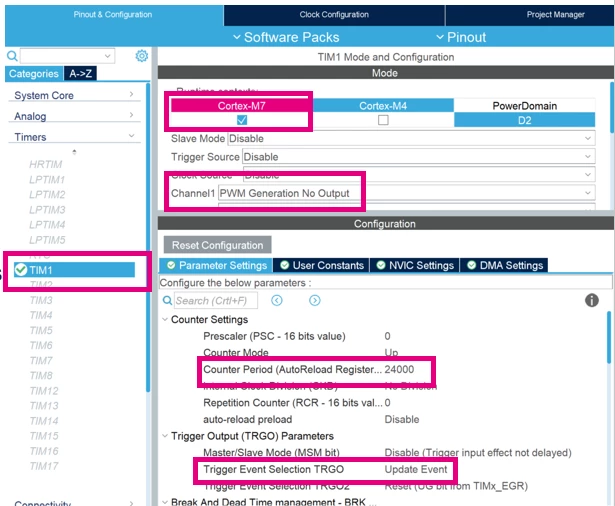Select TIM14 in the Timers list
Viewport: 615px width, 506px height.
[x=44, y=421]
